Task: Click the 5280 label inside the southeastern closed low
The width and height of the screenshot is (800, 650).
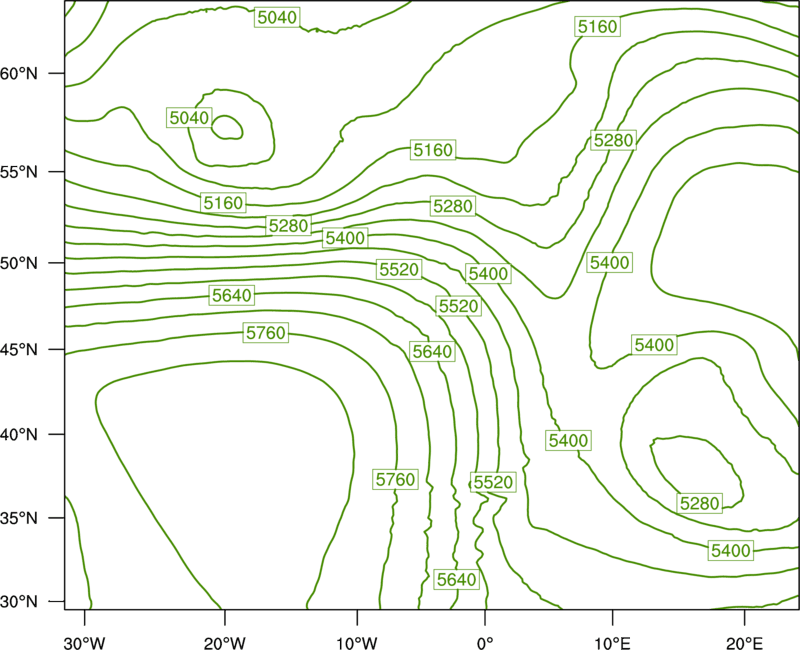Action: coord(699,504)
